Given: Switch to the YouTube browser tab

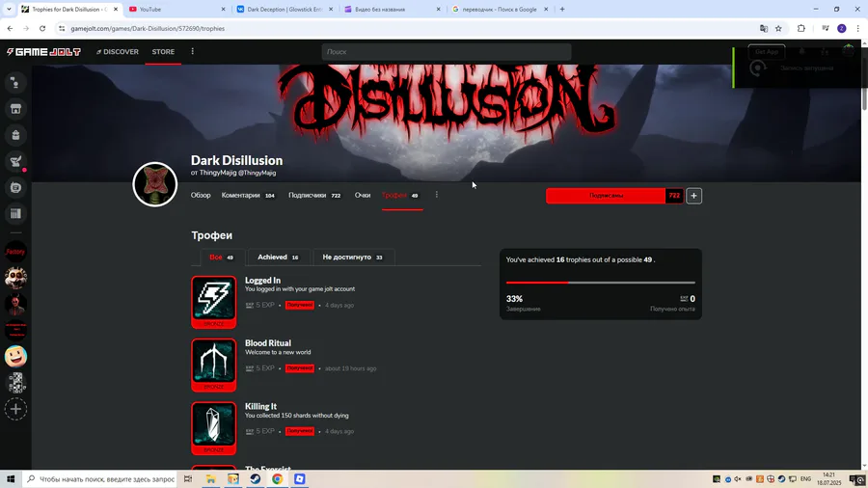Looking at the screenshot, I should [176, 10].
